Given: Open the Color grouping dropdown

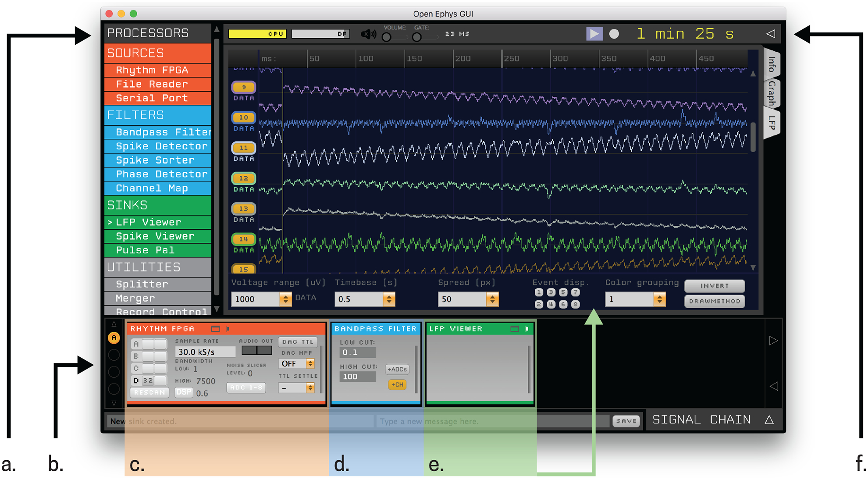Looking at the screenshot, I should click(x=636, y=299).
